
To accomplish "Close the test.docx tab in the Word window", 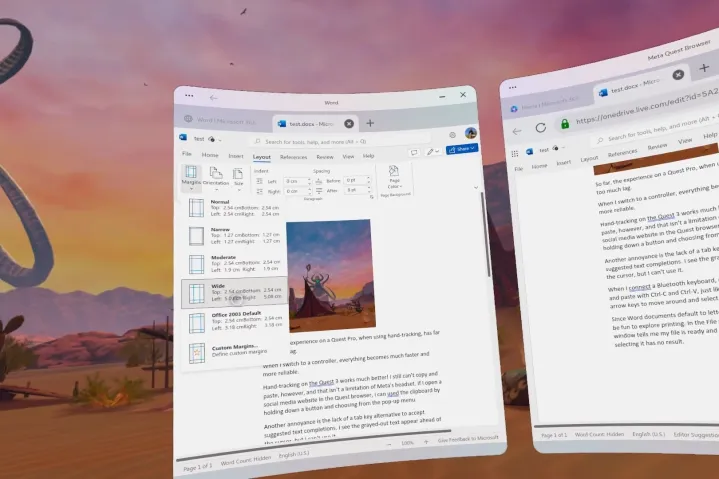I will (x=349, y=124).
